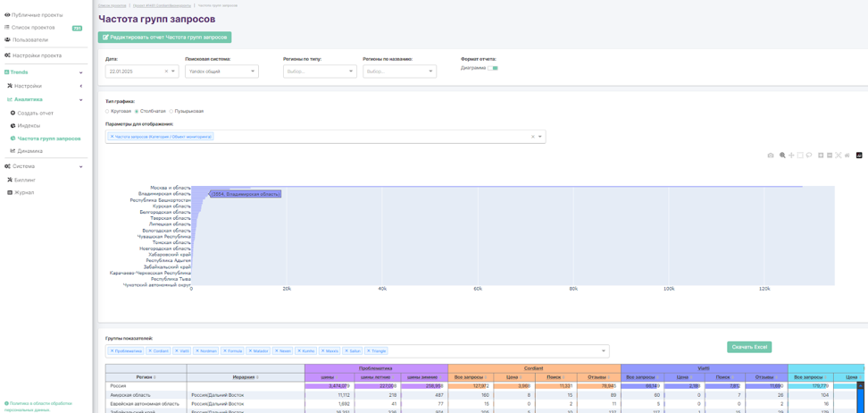
Task: Collapse the Trends sidebar section
Action: point(80,72)
